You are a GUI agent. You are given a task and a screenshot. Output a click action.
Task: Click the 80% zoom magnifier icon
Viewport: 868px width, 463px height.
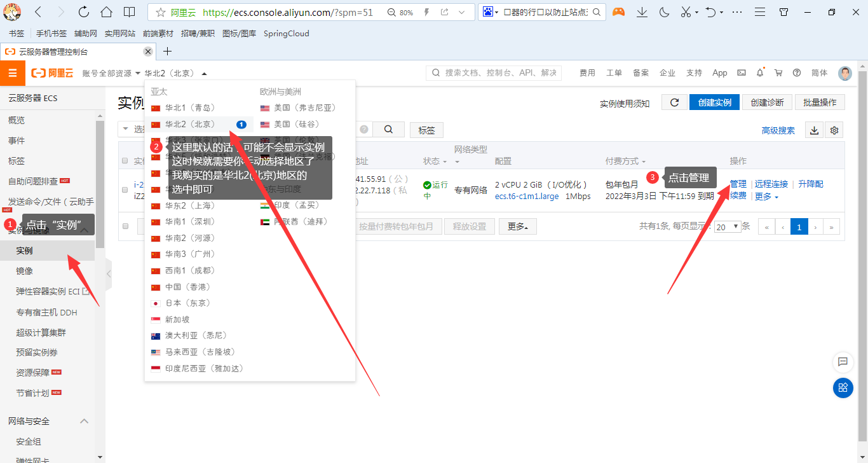[x=392, y=12]
